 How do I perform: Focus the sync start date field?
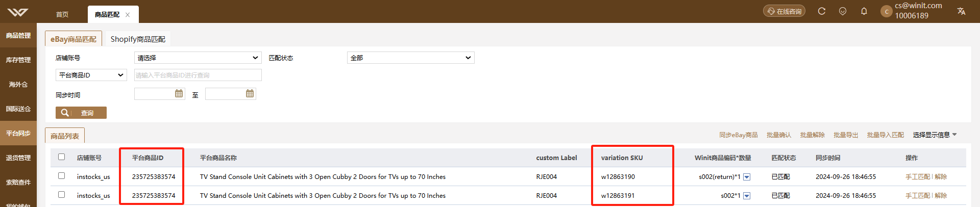coord(160,93)
